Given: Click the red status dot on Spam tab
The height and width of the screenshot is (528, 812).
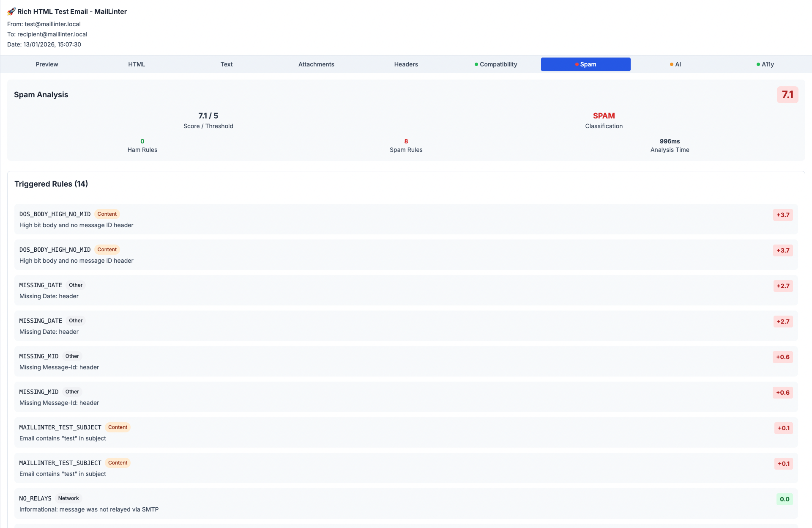Looking at the screenshot, I should [x=577, y=64].
